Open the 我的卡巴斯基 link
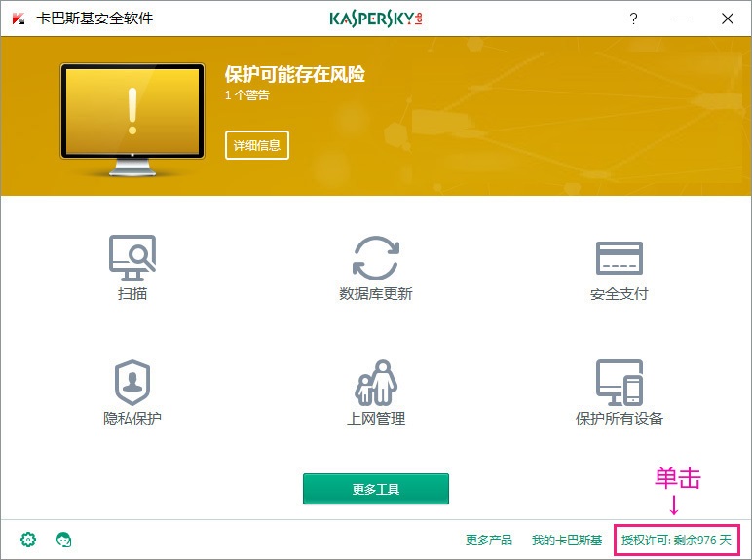Image resolution: width=752 pixels, height=560 pixels. coord(567,540)
